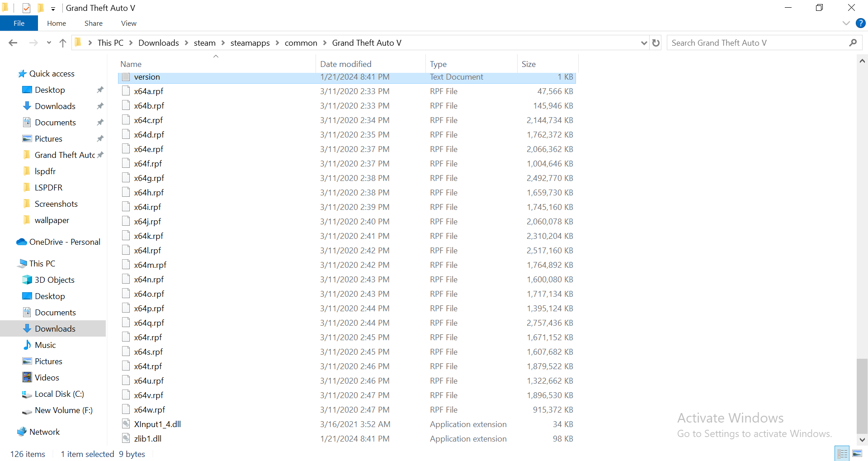
Task: Open Music library icon in sidebar
Action: [x=27, y=345]
